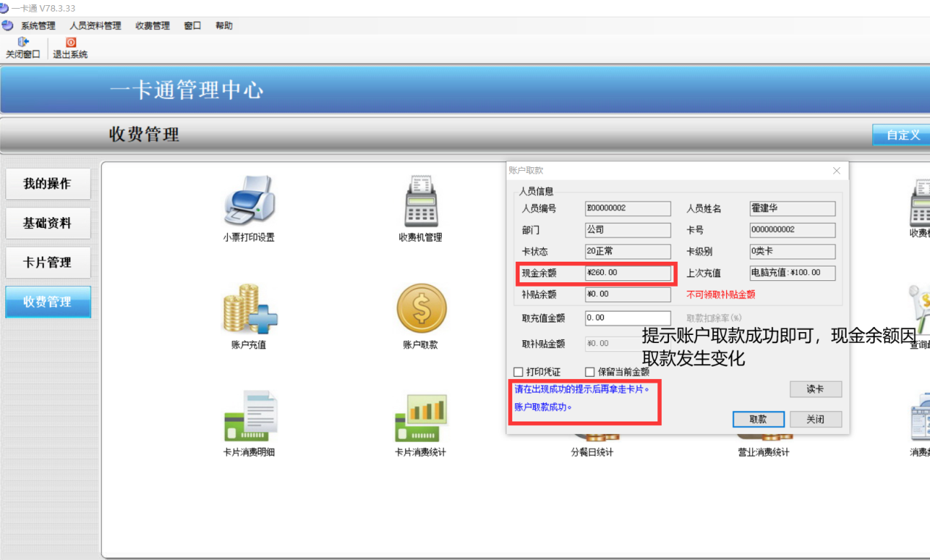The height and width of the screenshot is (560, 930).
Task: Open the 人员资料管理 menu
Action: [x=95, y=26]
